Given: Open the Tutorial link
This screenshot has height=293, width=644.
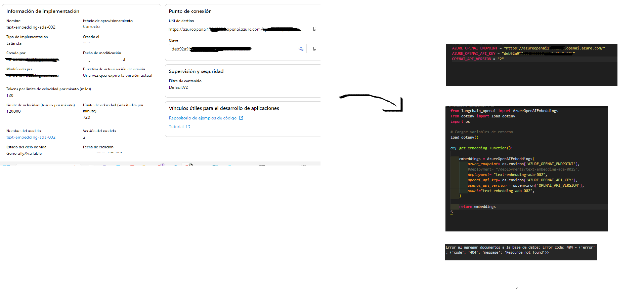Looking at the screenshot, I should point(179,127).
